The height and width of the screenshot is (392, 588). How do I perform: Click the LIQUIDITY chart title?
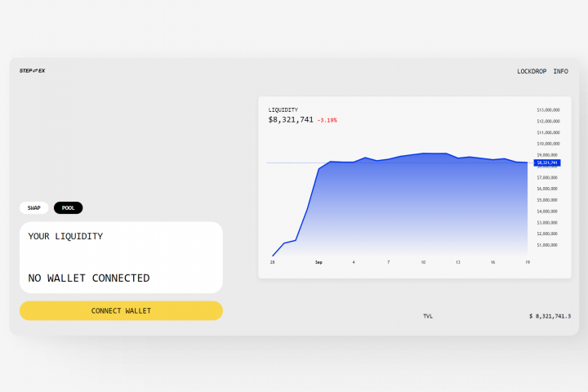283,110
